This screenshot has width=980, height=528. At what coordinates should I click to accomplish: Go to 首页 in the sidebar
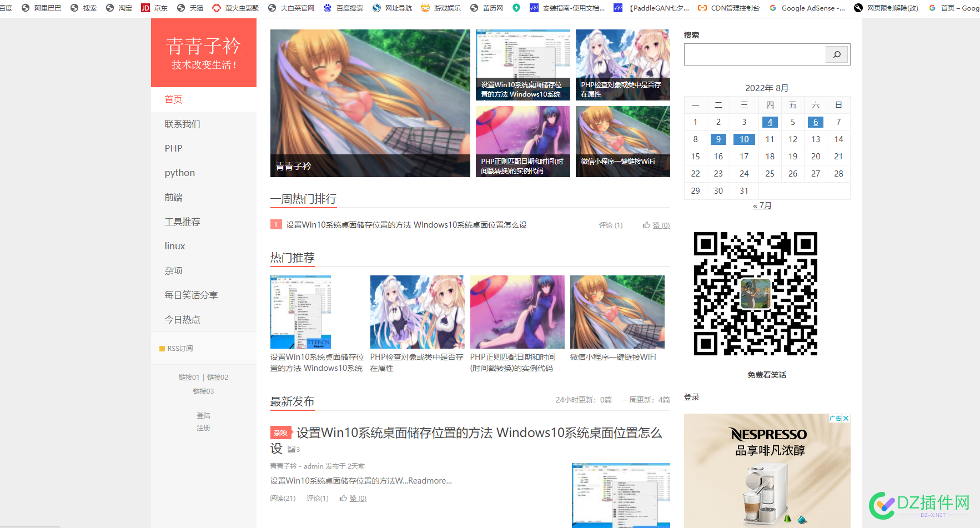pos(204,99)
